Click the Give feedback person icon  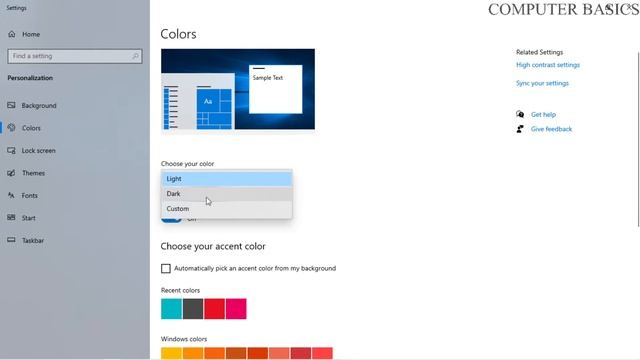(x=520, y=129)
